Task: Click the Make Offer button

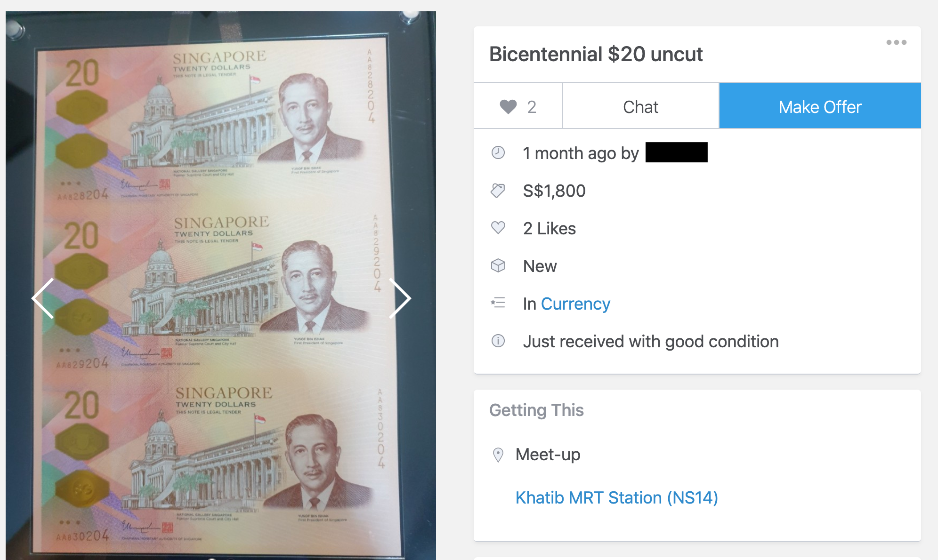Action: [820, 106]
